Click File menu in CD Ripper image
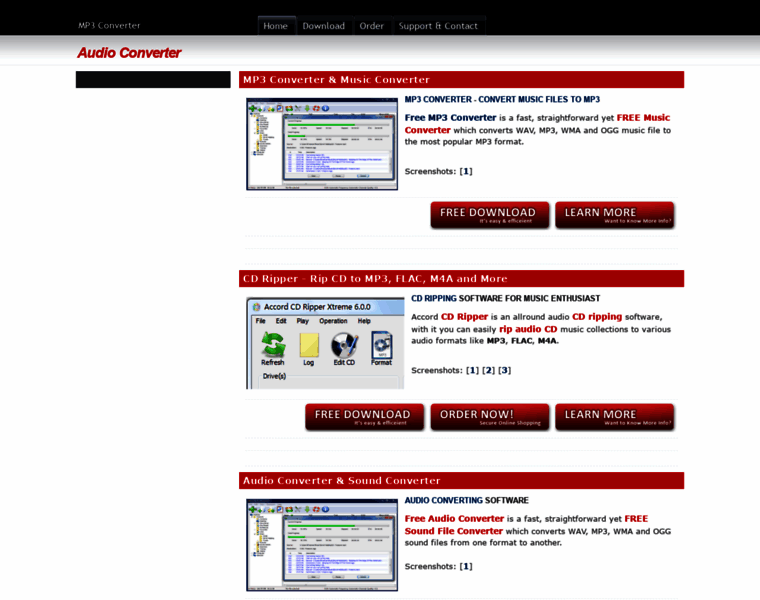760x600 pixels. pyautogui.click(x=260, y=321)
